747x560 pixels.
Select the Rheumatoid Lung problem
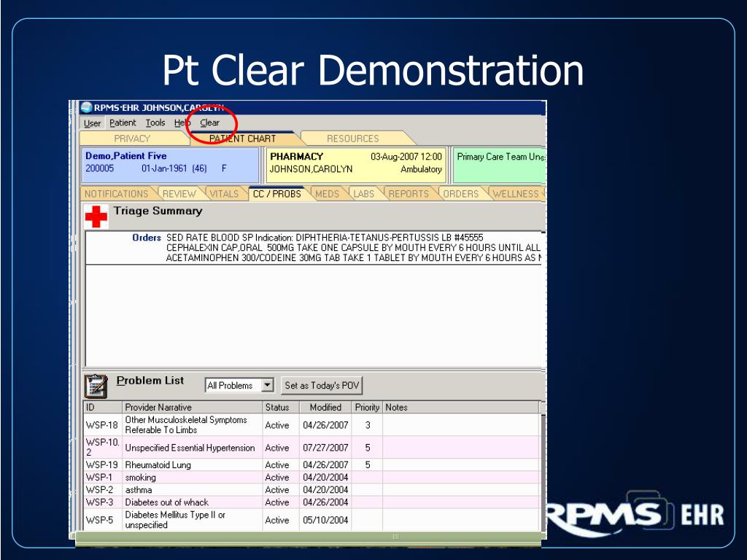311,464
